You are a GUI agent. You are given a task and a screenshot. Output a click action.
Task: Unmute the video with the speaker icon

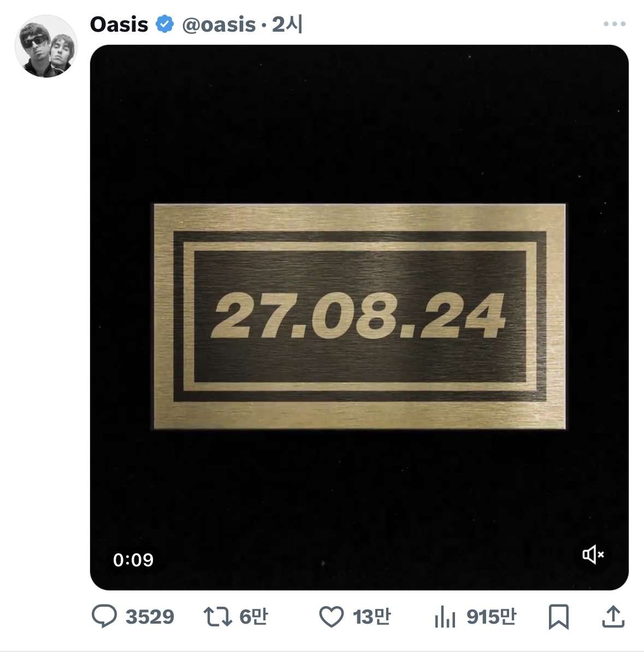click(x=593, y=555)
